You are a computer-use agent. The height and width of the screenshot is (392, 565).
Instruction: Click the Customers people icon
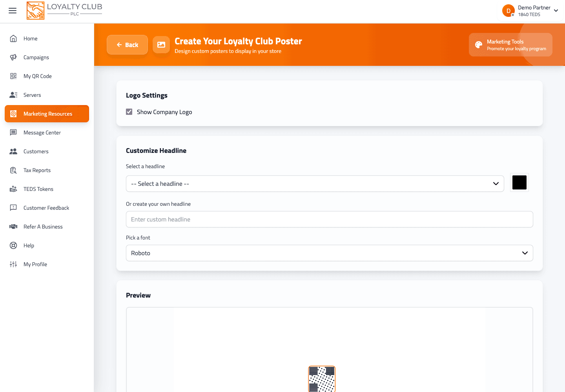point(13,151)
